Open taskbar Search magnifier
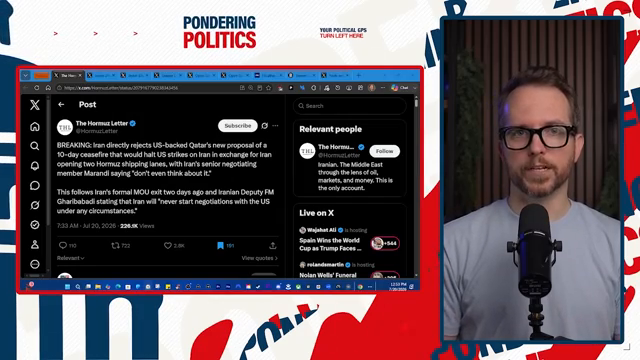 pyautogui.click(x=78, y=287)
